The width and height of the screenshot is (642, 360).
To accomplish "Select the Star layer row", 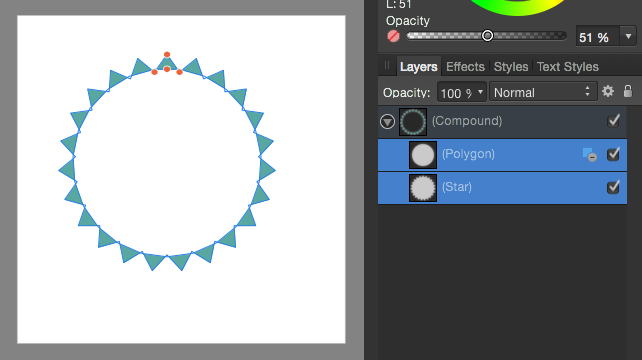I will 502,188.
